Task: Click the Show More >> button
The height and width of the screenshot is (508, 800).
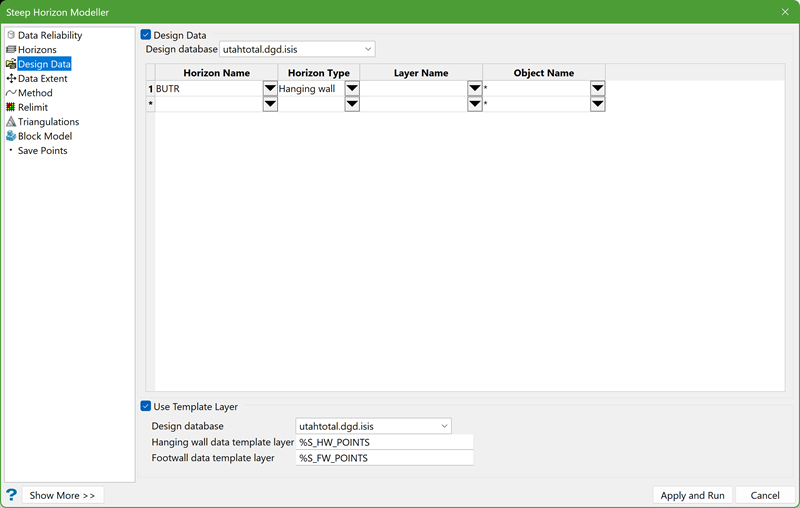Action: click(62, 495)
